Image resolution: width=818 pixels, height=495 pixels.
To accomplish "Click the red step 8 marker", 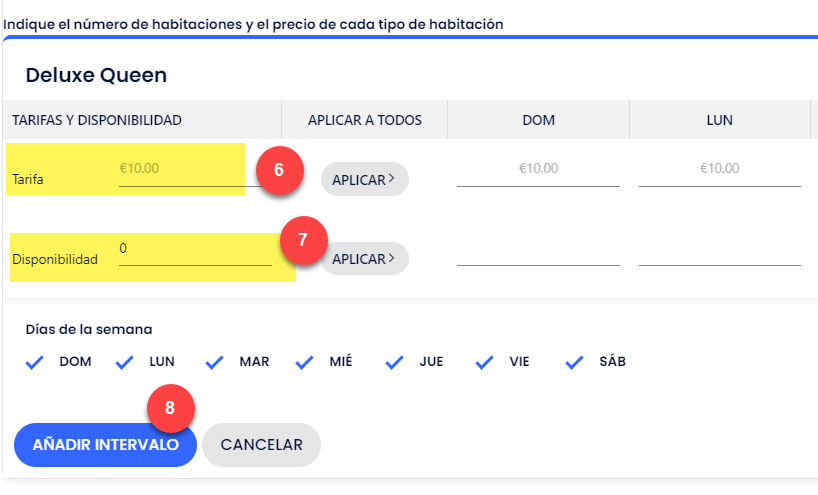I will pyautogui.click(x=171, y=408).
